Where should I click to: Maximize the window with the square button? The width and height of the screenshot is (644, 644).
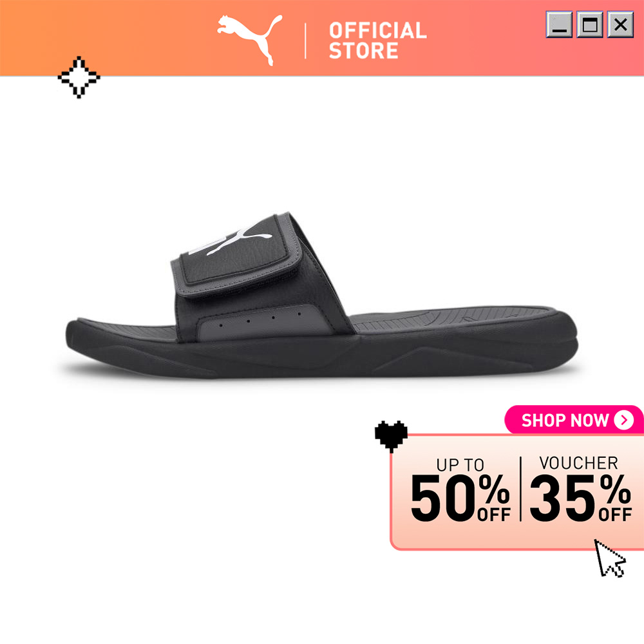590,24
